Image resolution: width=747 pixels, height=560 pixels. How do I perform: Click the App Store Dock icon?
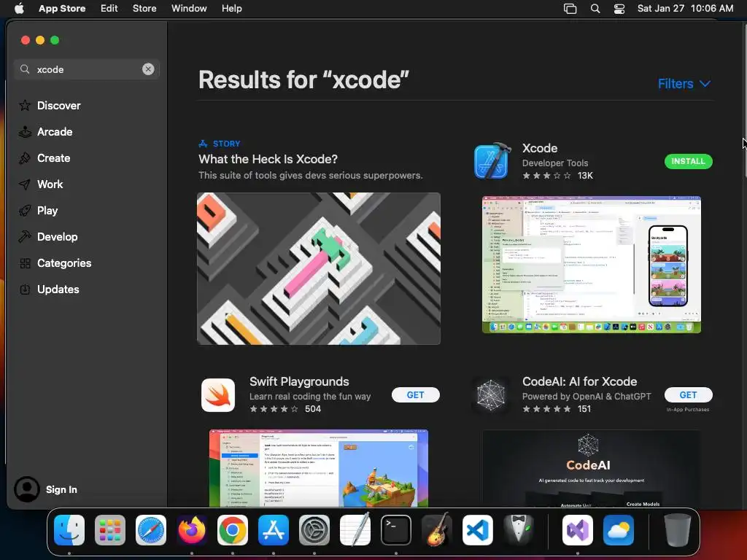274,530
